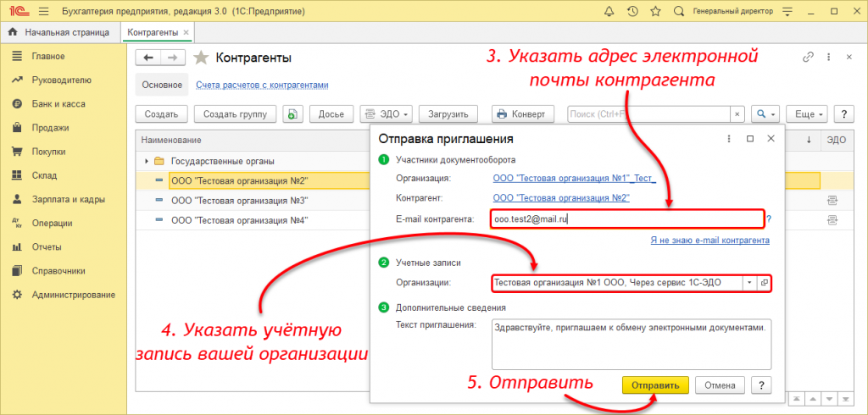Open contractor link Тестовая организация №2
Image resolution: width=868 pixels, height=415 pixels.
(x=561, y=197)
